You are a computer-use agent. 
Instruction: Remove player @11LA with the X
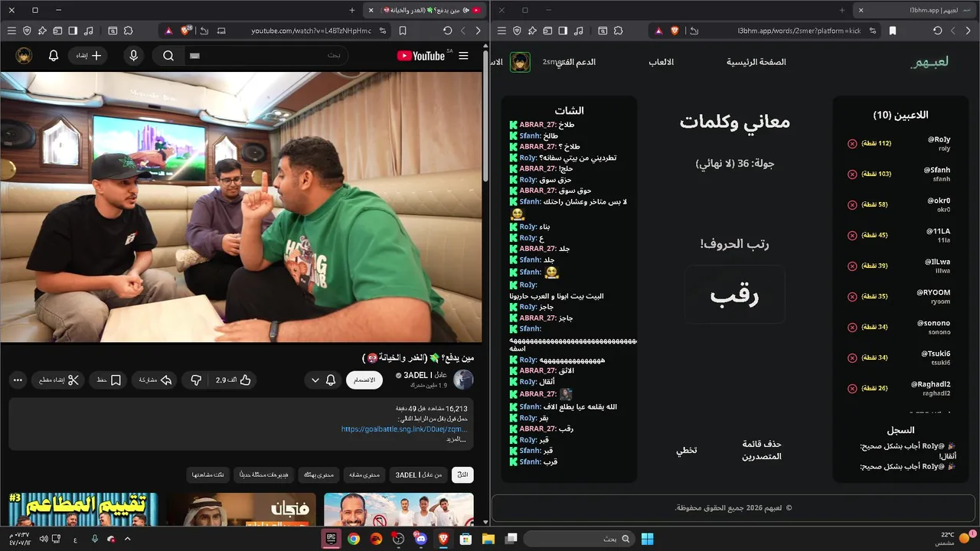tap(852, 236)
